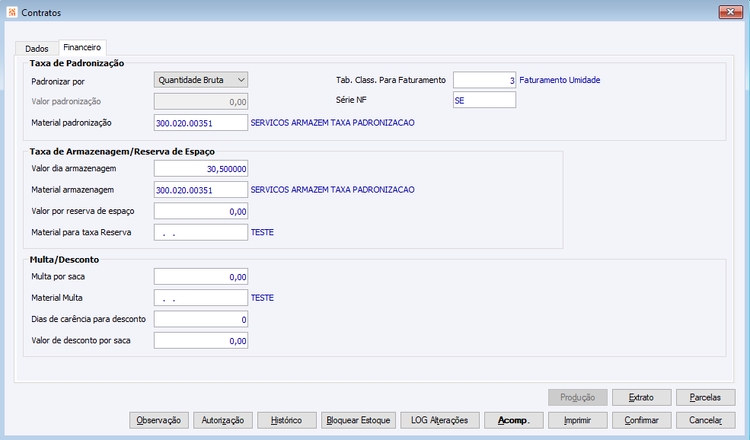The height and width of the screenshot is (440, 750).
Task: Click TESTE text beside Material para taxa Reserva
Action: pyautogui.click(x=262, y=232)
